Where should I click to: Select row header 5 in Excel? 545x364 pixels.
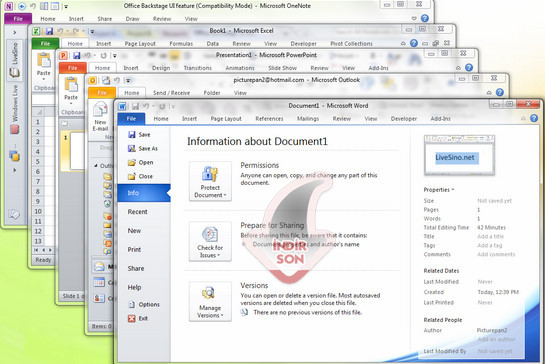38,162
